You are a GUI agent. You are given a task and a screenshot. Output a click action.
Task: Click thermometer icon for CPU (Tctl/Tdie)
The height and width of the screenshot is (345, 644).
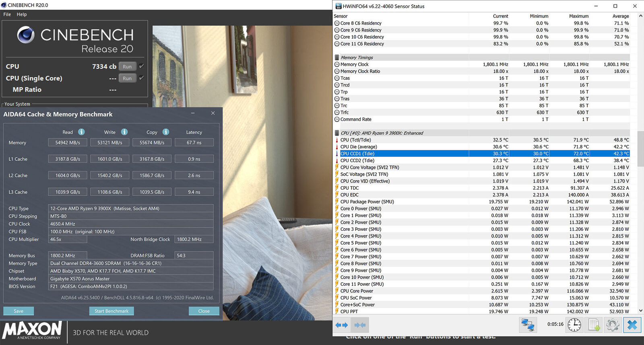[x=337, y=140]
